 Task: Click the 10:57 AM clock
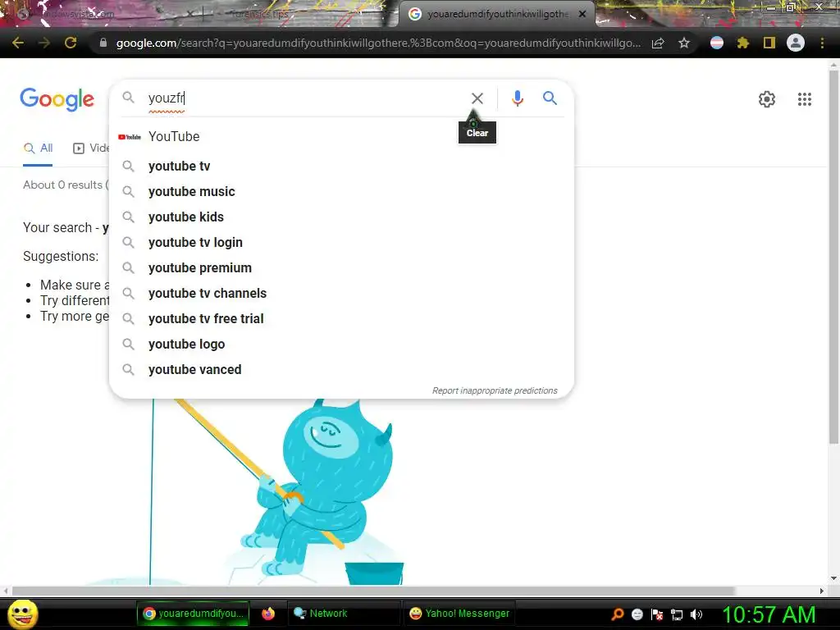pos(769,614)
